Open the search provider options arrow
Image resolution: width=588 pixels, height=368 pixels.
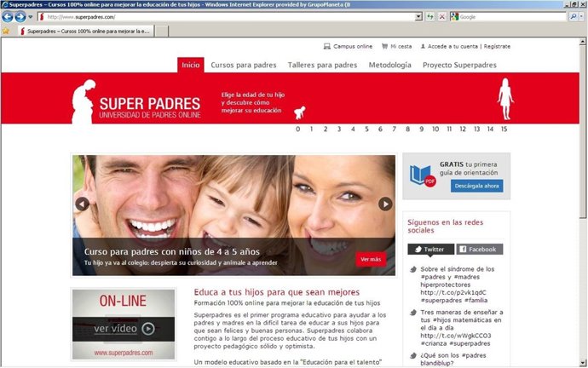(582, 17)
